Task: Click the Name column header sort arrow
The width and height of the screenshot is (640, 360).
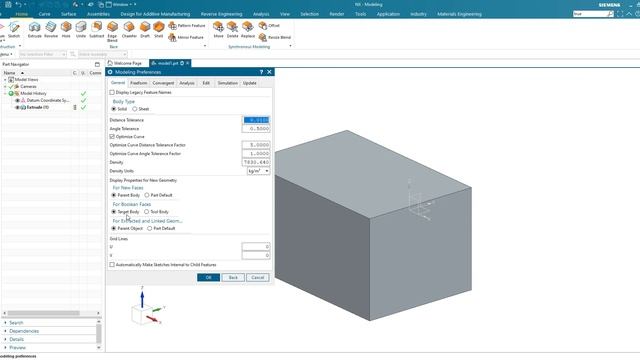Action: pyautogui.click(x=22, y=73)
